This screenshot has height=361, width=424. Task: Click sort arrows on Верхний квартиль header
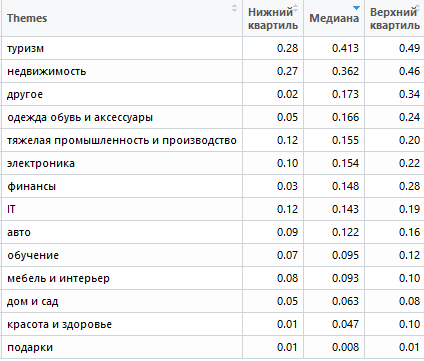(x=418, y=8)
